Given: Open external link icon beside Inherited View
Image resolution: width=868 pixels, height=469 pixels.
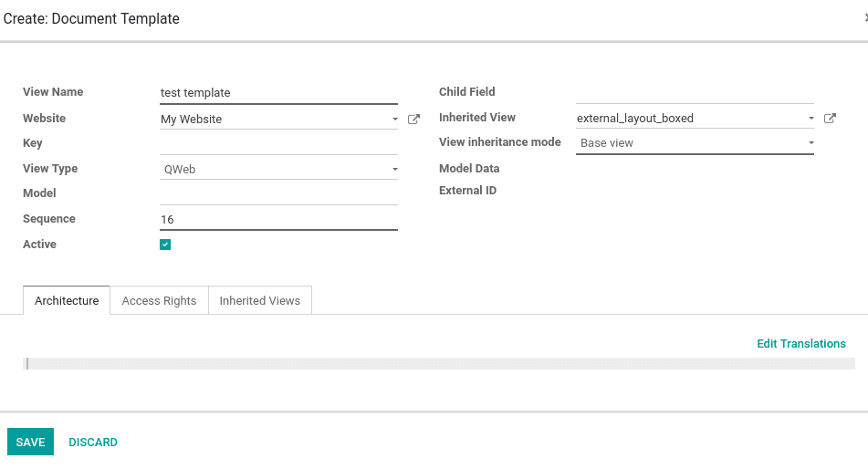Looking at the screenshot, I should pyautogui.click(x=830, y=118).
